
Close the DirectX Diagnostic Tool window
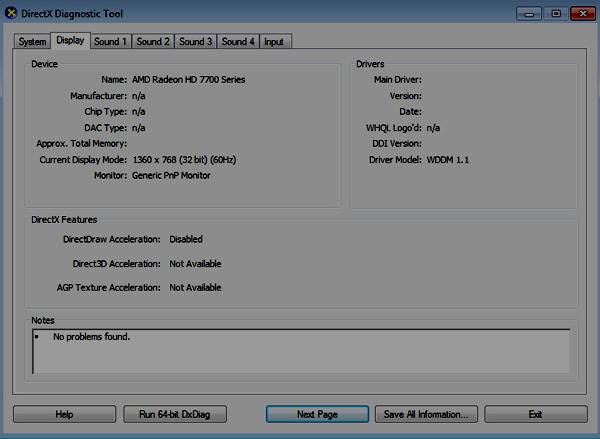582,14
